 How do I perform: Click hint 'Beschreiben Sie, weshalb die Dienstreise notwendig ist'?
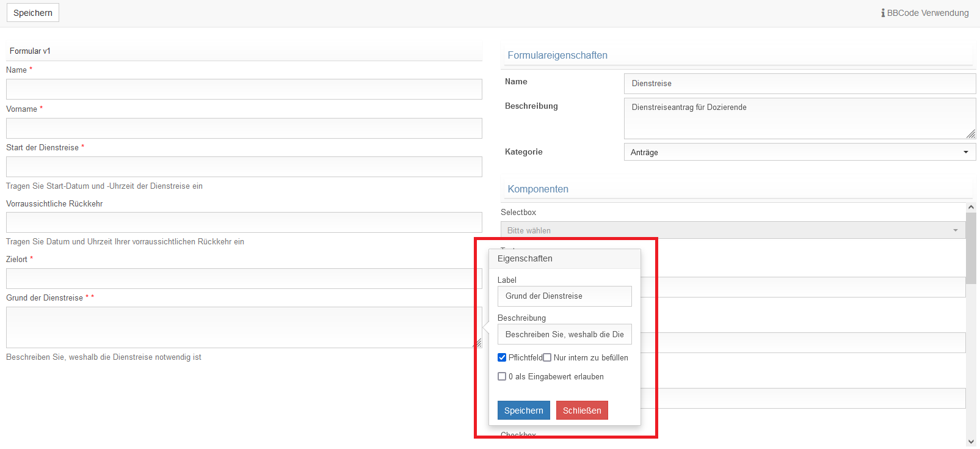coord(104,357)
